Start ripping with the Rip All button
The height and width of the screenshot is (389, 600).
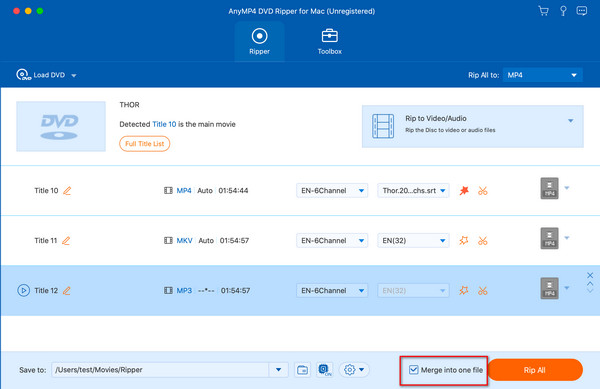(535, 370)
